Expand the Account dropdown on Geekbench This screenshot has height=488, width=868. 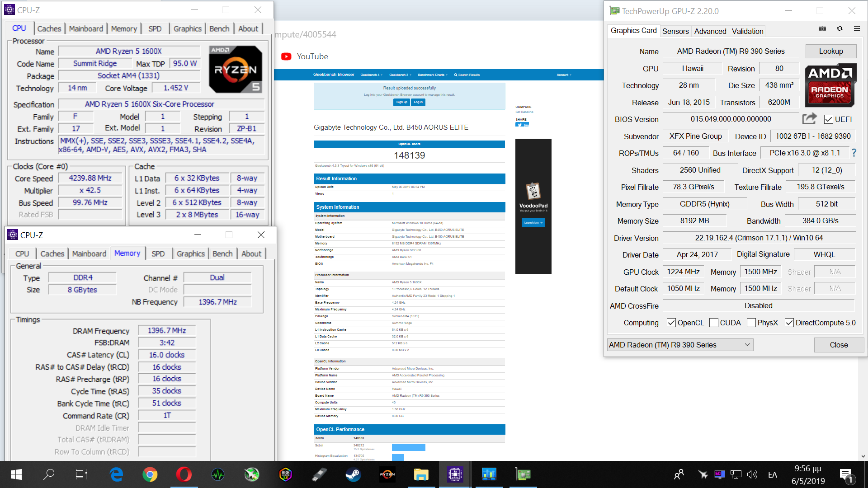[x=564, y=75]
